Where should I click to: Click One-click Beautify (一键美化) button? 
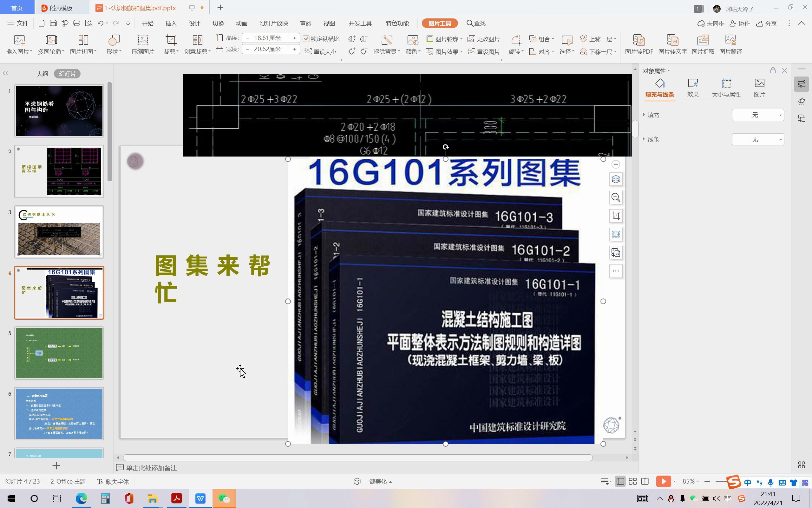tap(372, 481)
